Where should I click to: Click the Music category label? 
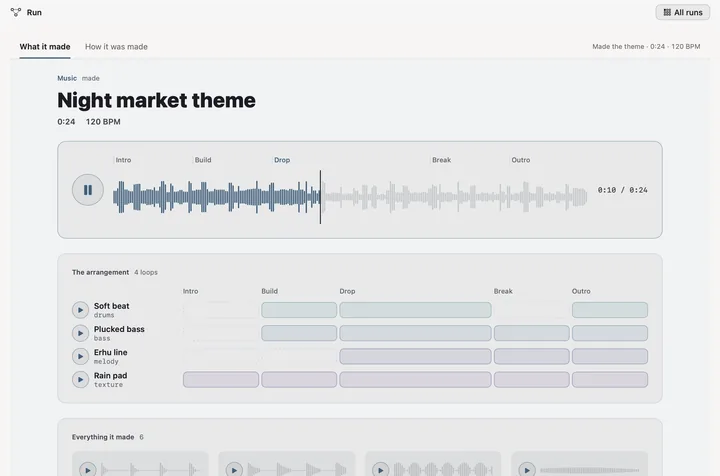click(x=67, y=78)
